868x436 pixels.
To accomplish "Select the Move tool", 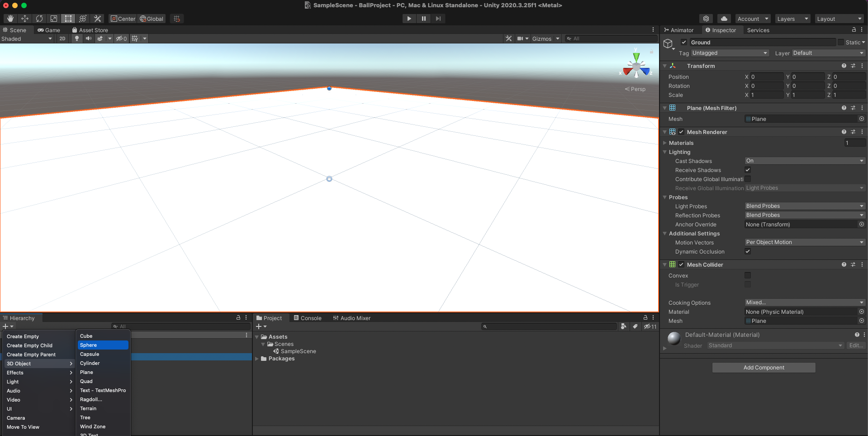I will (x=25, y=19).
